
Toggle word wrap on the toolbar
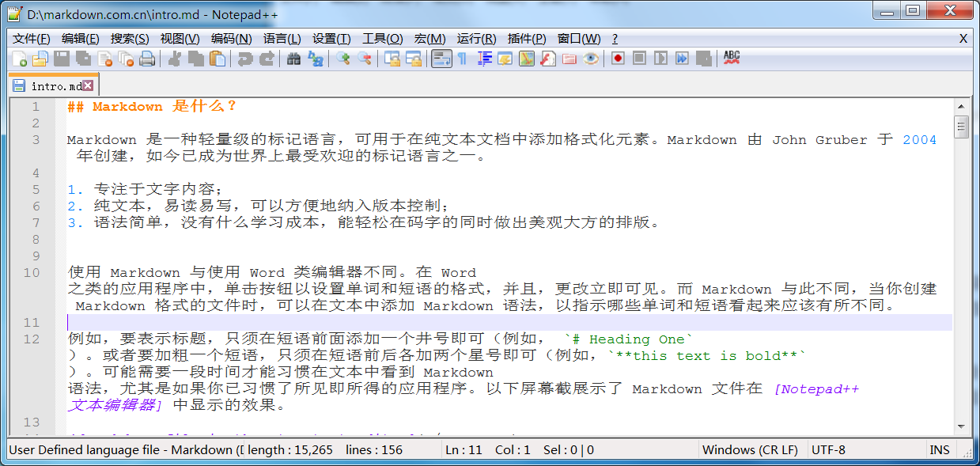(x=441, y=59)
